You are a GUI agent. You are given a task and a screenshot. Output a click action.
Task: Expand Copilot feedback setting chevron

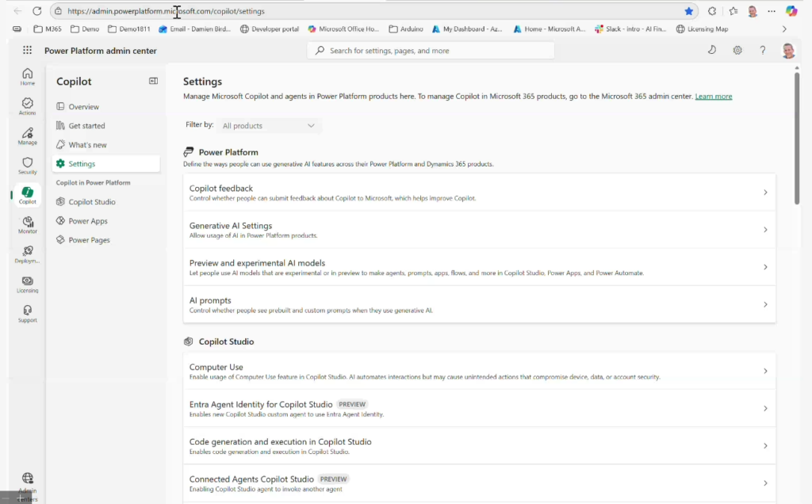[x=765, y=193]
